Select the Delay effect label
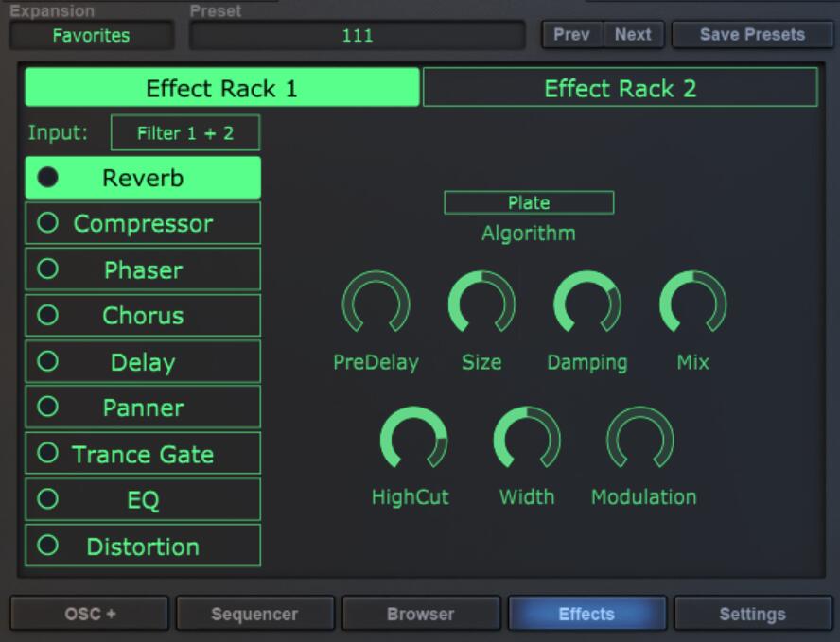This screenshot has width=840, height=642. pos(143,362)
